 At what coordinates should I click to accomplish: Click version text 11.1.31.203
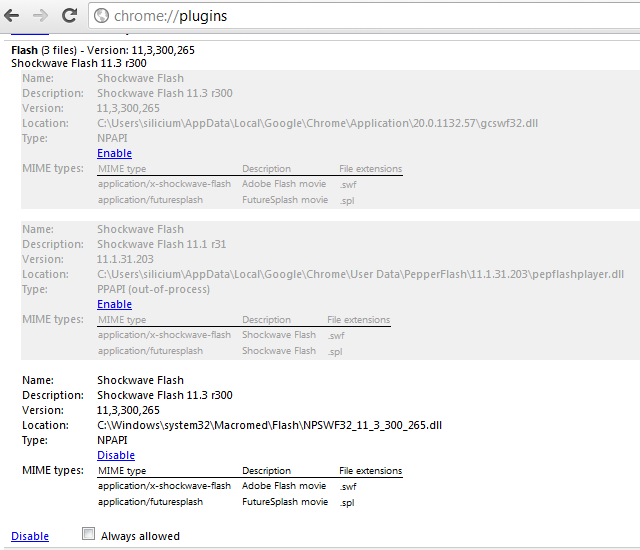coord(125,259)
